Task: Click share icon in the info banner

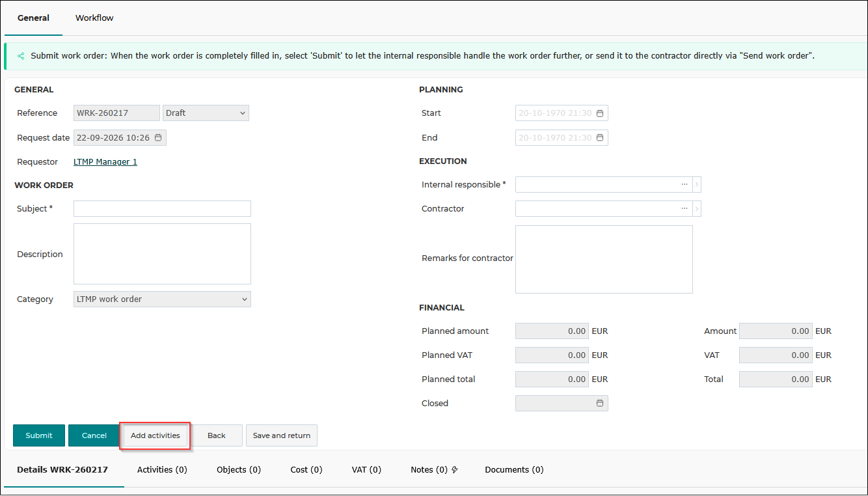Action: [21, 56]
